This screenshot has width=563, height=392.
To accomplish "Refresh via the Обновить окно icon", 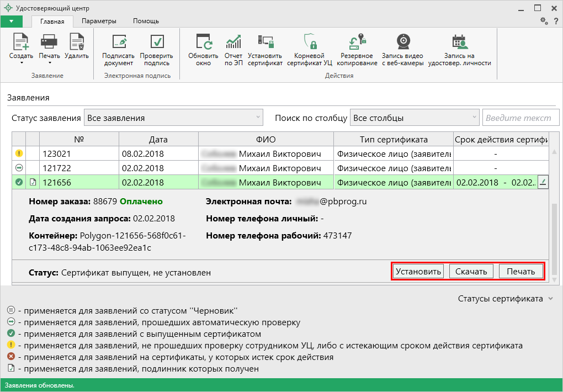I will [203, 50].
